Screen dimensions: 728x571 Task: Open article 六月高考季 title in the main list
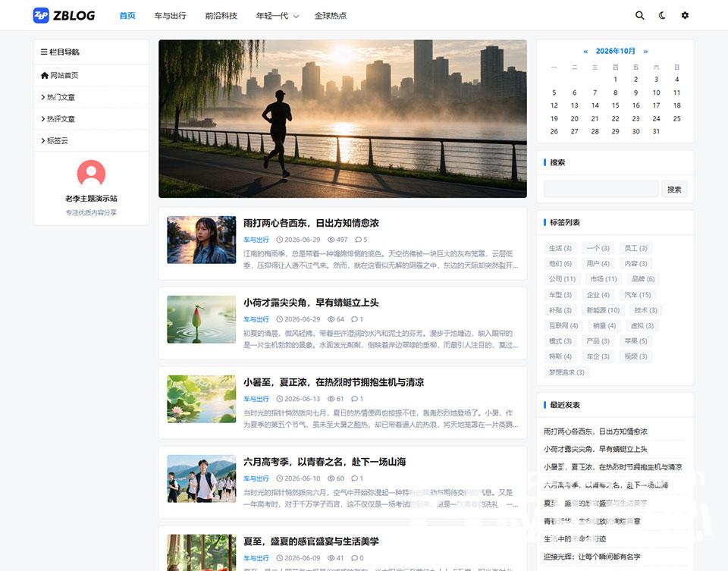(x=325, y=462)
